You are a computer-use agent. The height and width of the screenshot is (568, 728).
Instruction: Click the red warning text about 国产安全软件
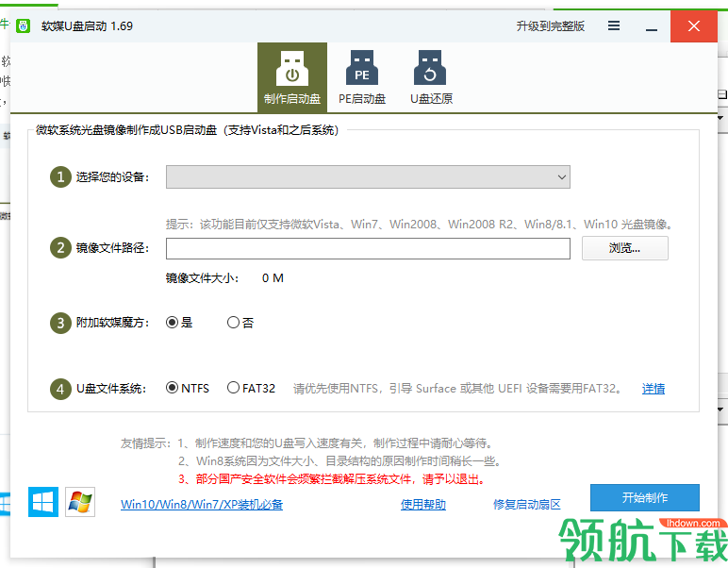(x=333, y=478)
